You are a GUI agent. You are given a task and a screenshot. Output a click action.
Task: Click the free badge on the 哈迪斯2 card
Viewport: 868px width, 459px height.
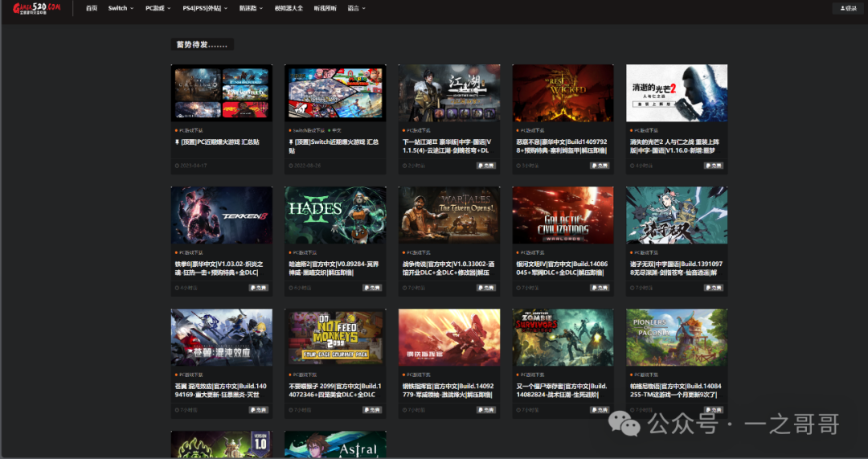tap(372, 288)
